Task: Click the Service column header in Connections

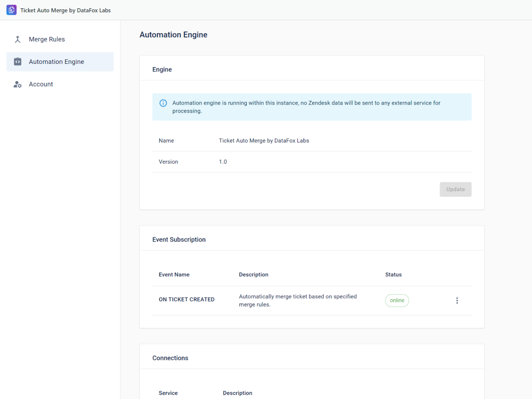Action: (168, 393)
